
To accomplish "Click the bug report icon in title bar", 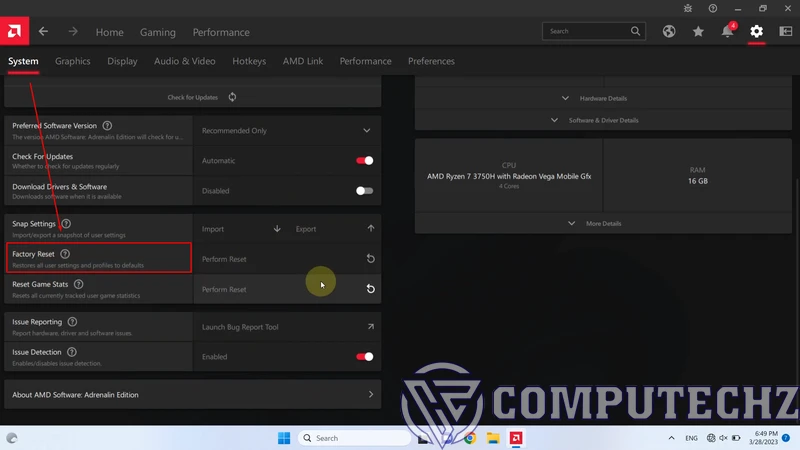I will coord(688,8).
